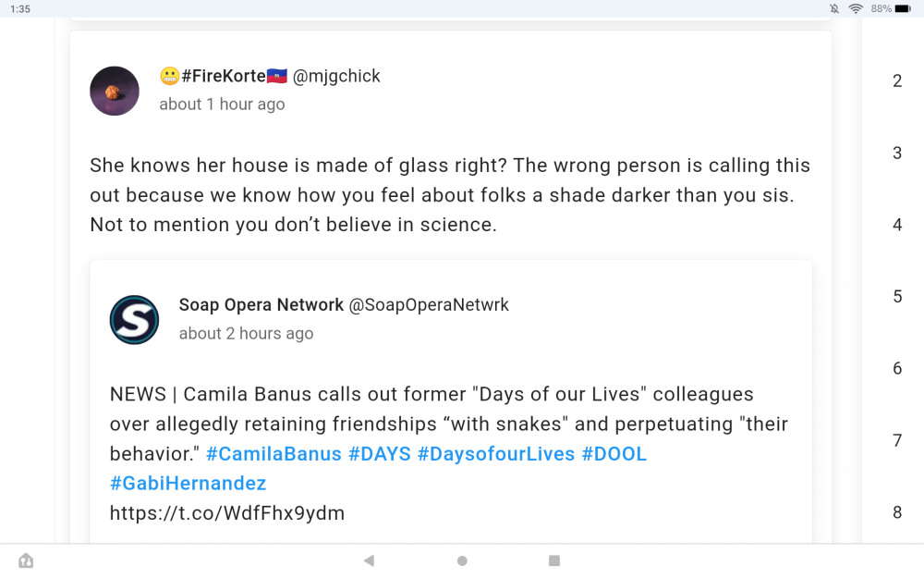Open the @SoapOperaNetwrk handle
This screenshot has height=578, width=924.
tap(429, 304)
